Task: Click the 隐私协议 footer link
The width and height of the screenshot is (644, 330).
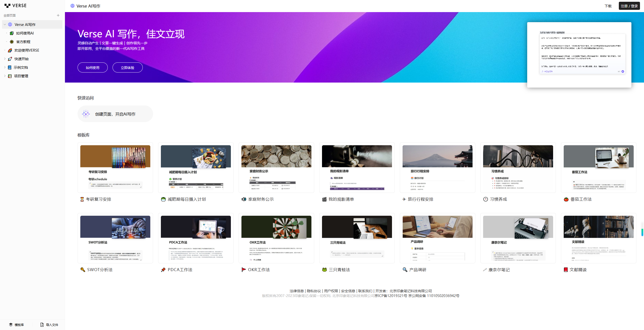Action: (x=314, y=291)
